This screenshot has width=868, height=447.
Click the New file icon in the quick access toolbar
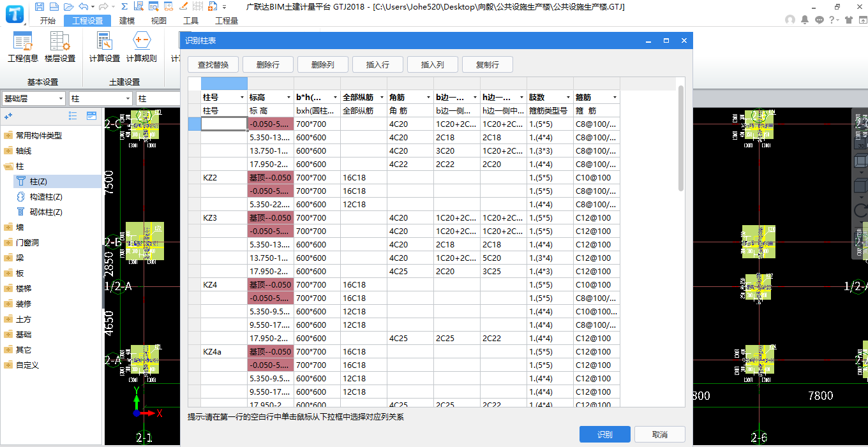point(54,6)
